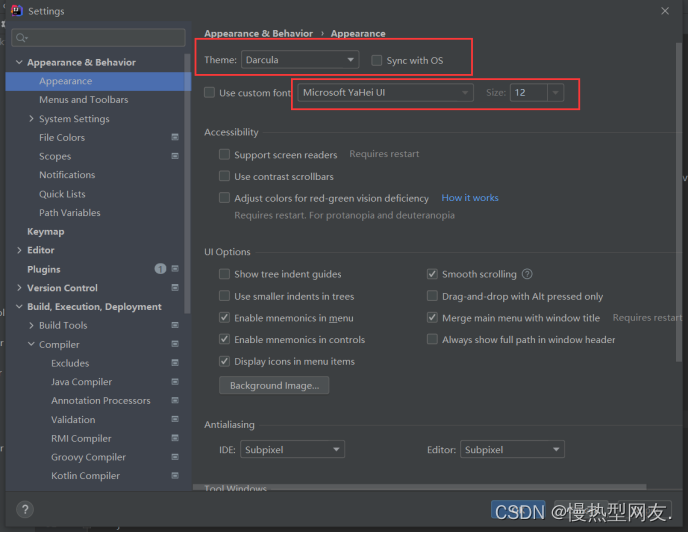Open the IDE antialiasing Subpixel dropdown

tap(292, 449)
